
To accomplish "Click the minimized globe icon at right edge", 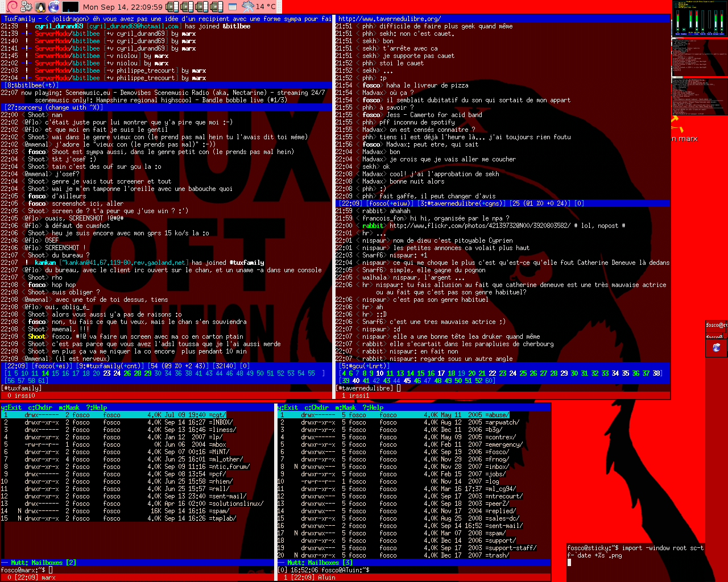I will point(716,348).
